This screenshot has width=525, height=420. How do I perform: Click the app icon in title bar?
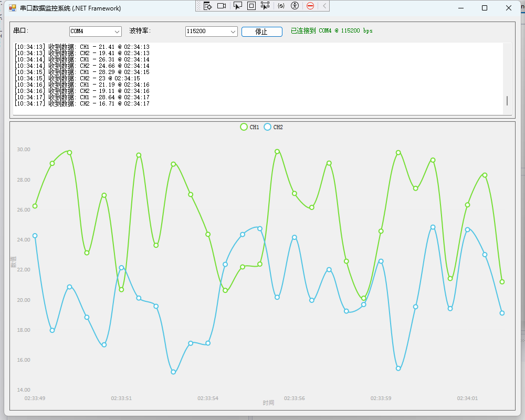click(13, 8)
